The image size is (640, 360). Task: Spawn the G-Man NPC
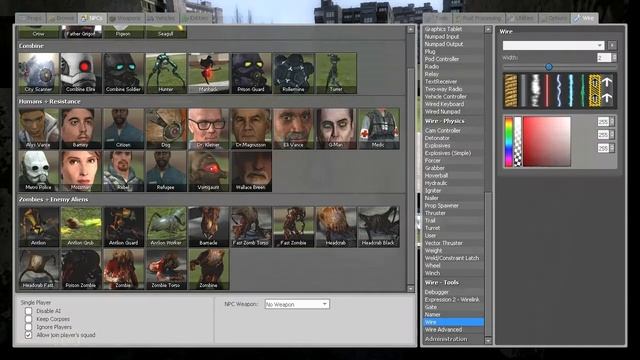336,129
